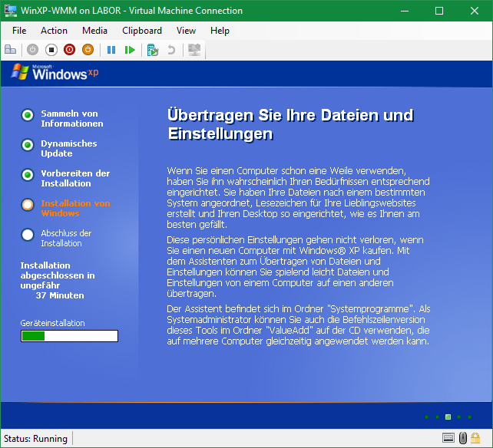493x448 pixels.
Task: Open the Action menu
Action: point(54,31)
